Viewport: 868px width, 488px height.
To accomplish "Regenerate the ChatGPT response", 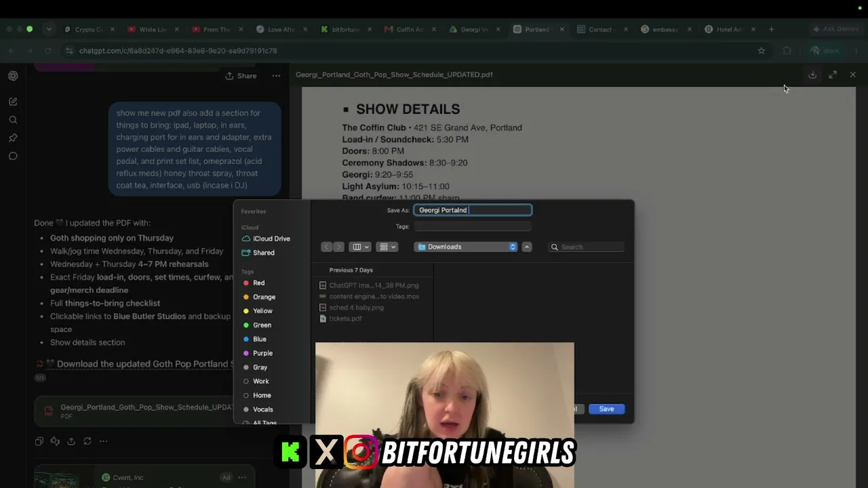I will (87, 441).
